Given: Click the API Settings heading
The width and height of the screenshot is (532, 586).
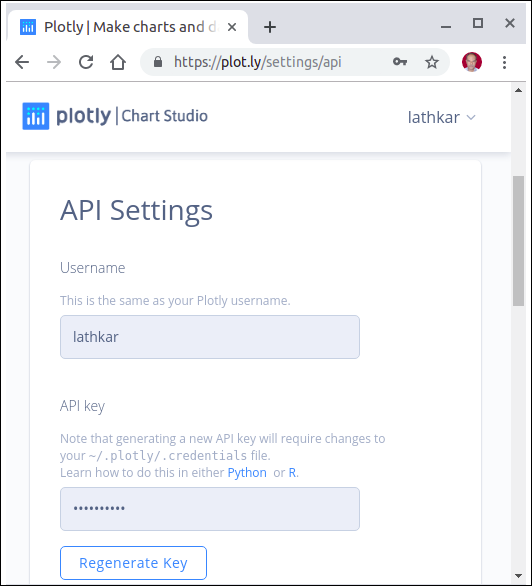Looking at the screenshot, I should point(136,211).
